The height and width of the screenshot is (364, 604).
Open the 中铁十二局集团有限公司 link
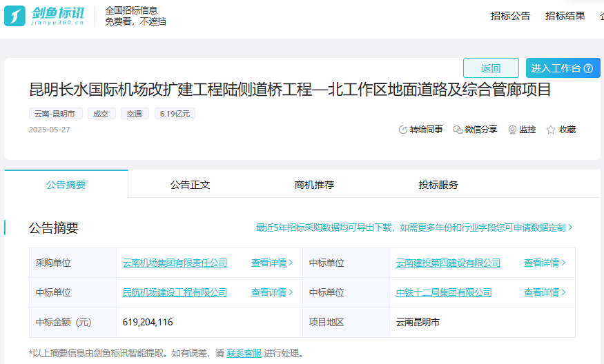tap(444, 292)
